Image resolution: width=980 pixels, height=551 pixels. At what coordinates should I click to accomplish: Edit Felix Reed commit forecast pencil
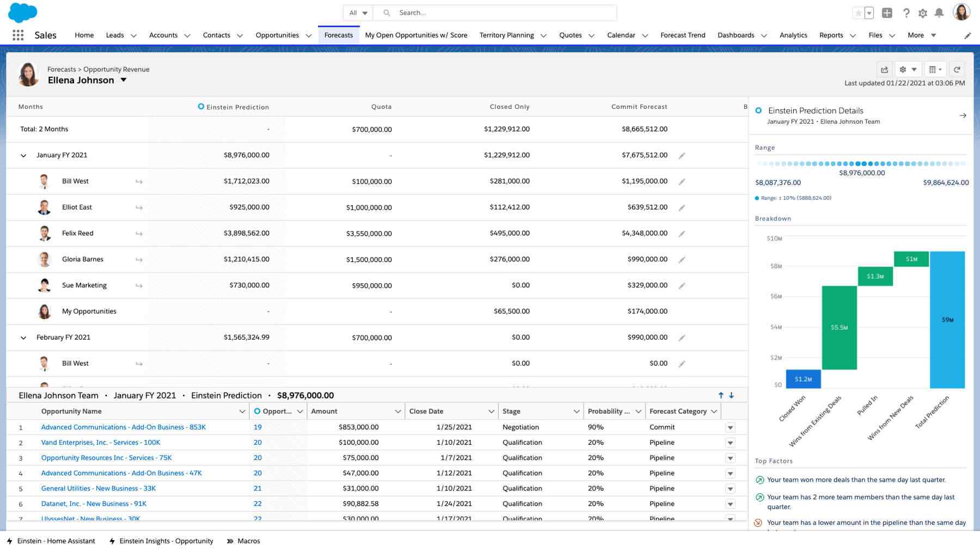point(682,234)
